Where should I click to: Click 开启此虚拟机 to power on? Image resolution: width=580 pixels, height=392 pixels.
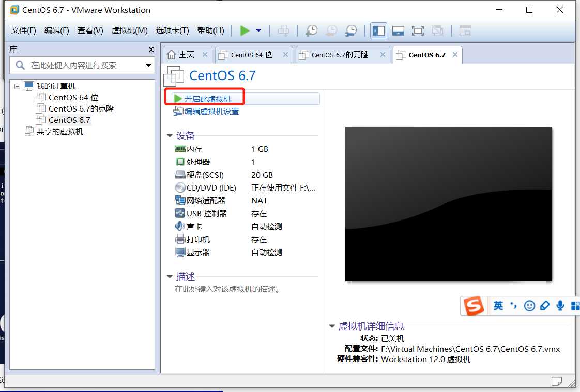tap(207, 99)
